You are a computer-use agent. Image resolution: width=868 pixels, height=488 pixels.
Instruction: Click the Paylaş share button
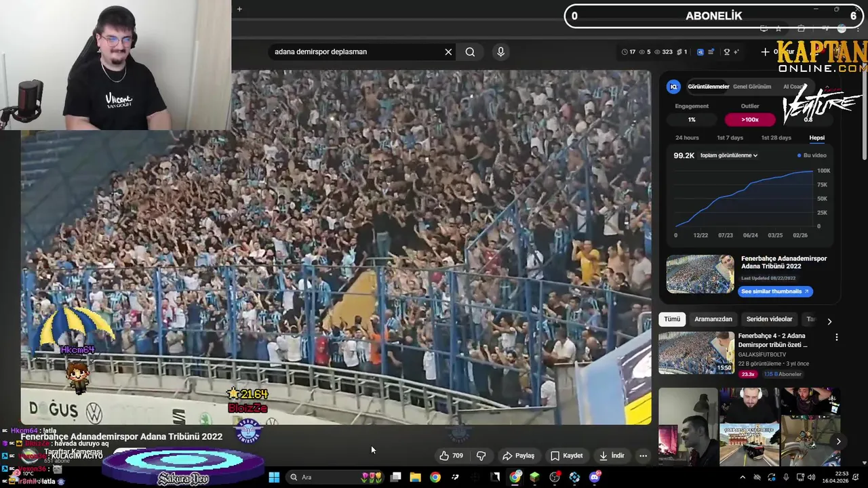click(x=518, y=455)
